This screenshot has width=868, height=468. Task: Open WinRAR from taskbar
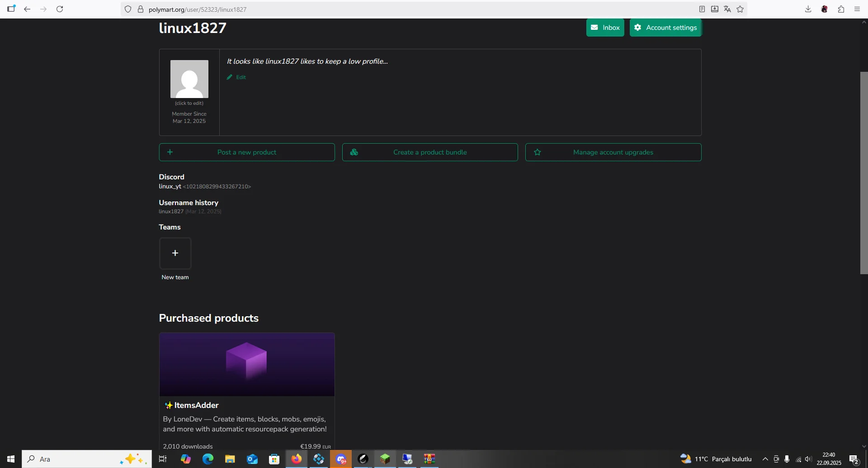point(429,459)
